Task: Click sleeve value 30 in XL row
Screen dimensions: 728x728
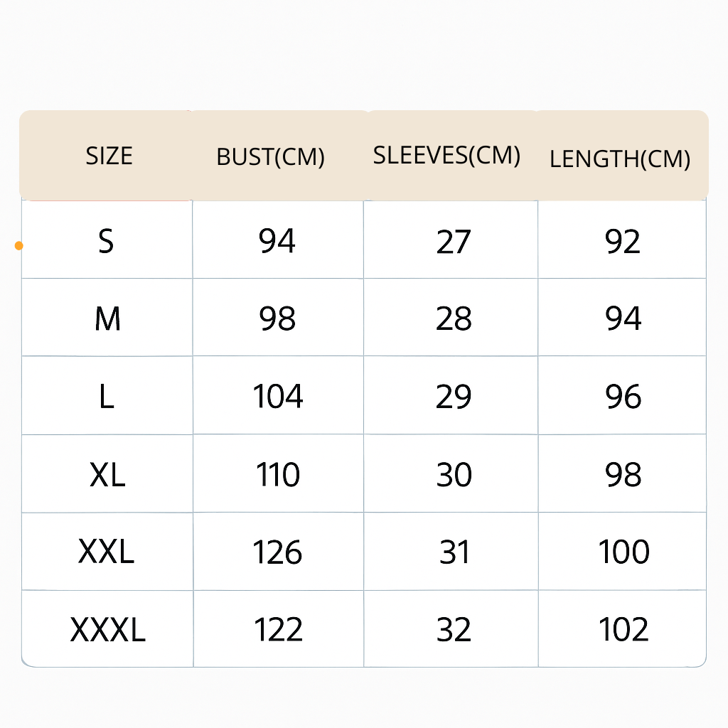Action: [454, 474]
